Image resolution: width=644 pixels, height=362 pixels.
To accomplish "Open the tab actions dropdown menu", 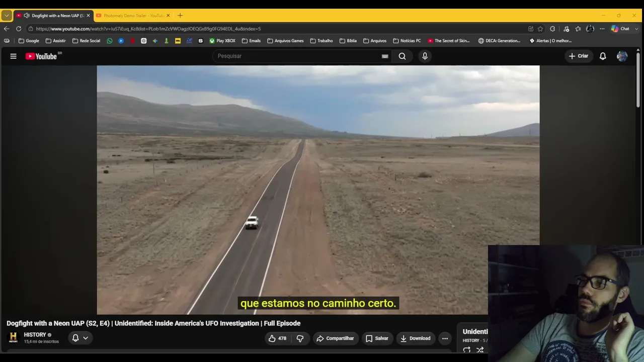I will click(x=7, y=16).
